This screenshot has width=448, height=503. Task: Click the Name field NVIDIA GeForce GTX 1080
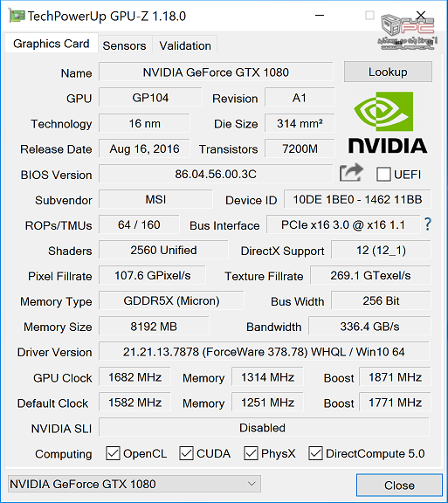tap(216, 72)
